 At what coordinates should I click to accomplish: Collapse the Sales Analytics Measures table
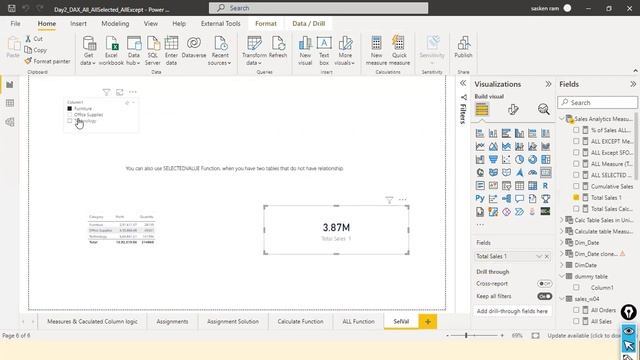click(x=562, y=119)
